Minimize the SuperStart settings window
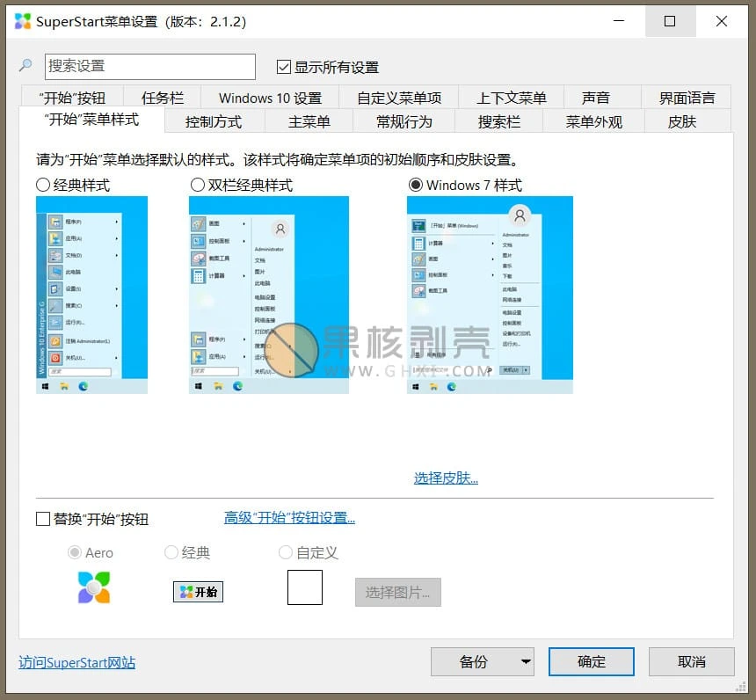The height and width of the screenshot is (700, 756). tap(619, 21)
